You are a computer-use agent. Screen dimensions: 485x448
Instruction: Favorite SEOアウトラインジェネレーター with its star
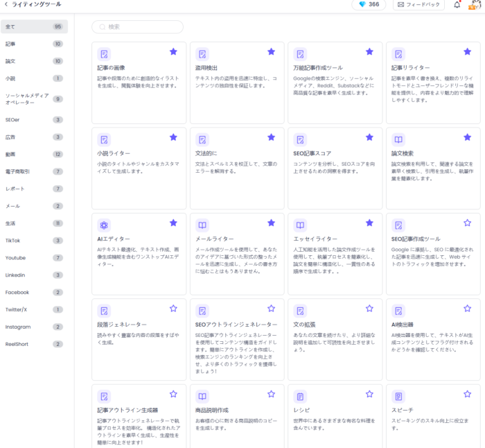pyautogui.click(x=272, y=309)
